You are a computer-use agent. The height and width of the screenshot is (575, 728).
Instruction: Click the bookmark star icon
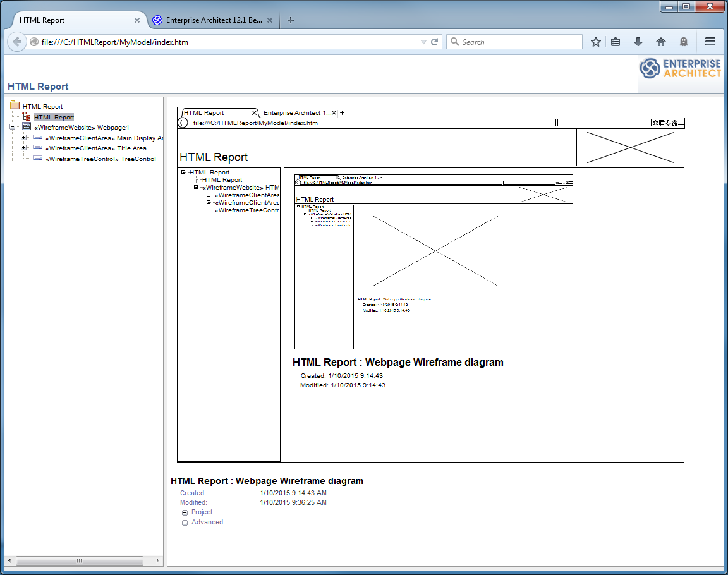click(x=595, y=42)
